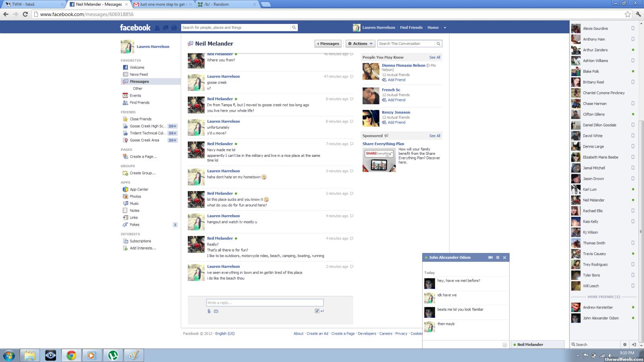The image size is (644, 362).
Task: Open Events in the left sidebar
Action: (135, 96)
